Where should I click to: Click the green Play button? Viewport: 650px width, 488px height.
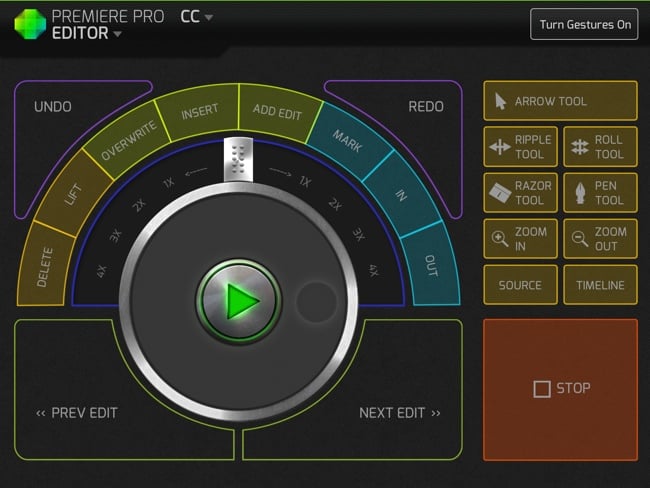[x=239, y=301]
